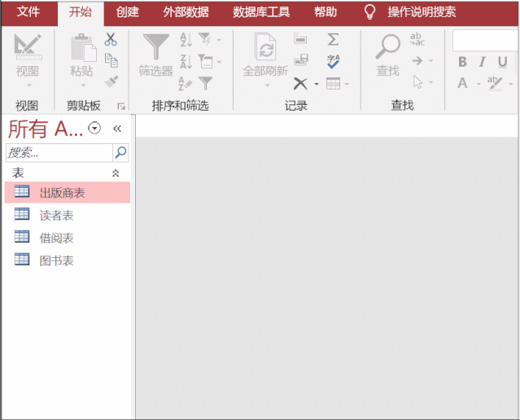
Task: Select 图书表 in the table list
Action: point(56,260)
